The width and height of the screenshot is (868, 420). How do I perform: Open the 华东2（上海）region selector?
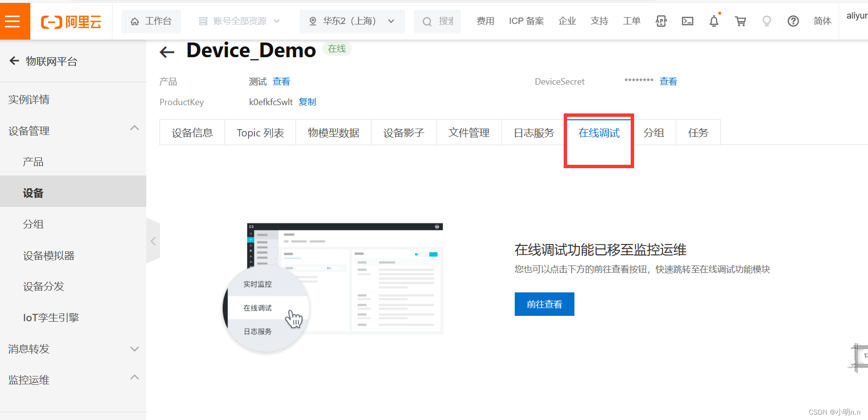tap(352, 22)
